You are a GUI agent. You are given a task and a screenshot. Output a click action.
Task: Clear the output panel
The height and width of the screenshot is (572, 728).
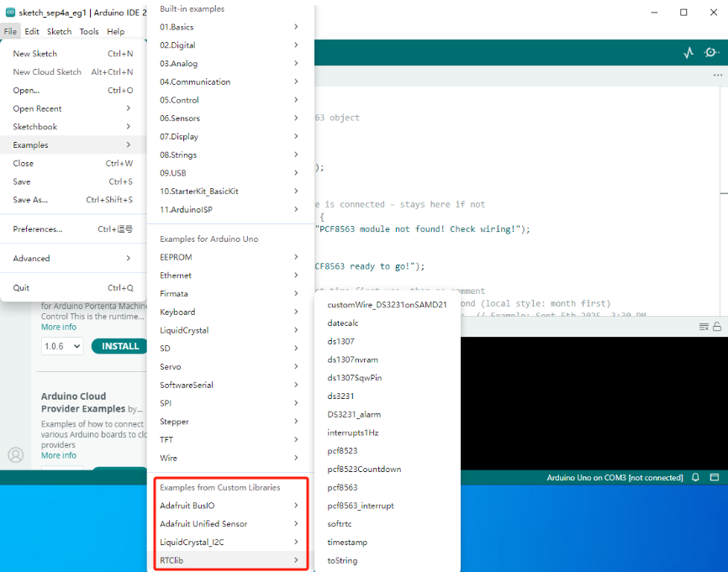[x=704, y=327]
